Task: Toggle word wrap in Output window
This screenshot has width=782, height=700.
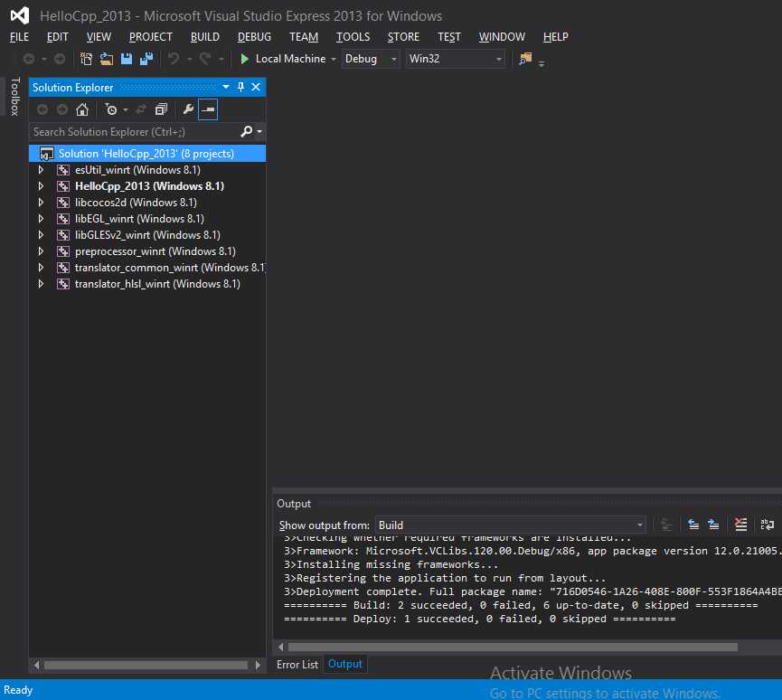Action: click(767, 525)
